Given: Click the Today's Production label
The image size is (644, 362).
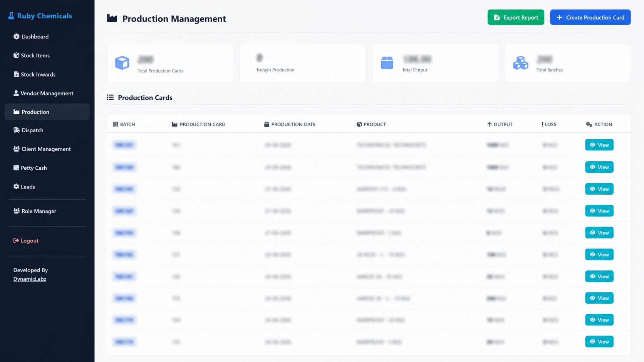Looking at the screenshot, I should click(x=275, y=70).
